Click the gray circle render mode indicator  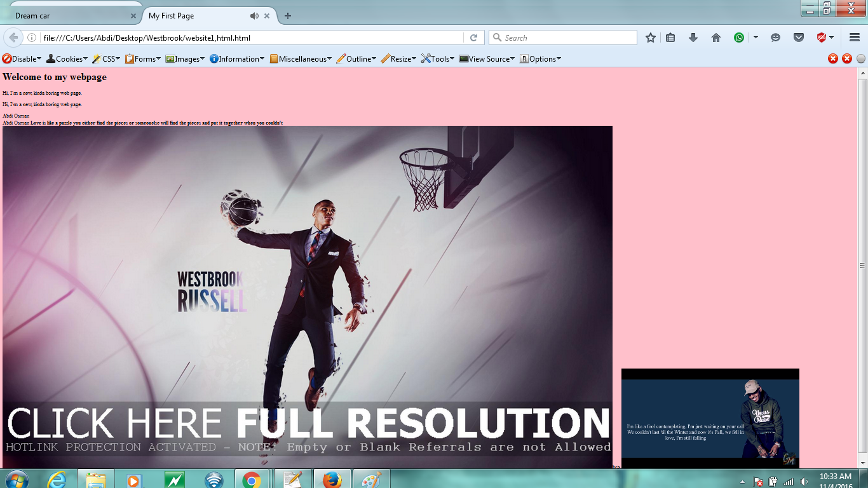tap(861, 58)
